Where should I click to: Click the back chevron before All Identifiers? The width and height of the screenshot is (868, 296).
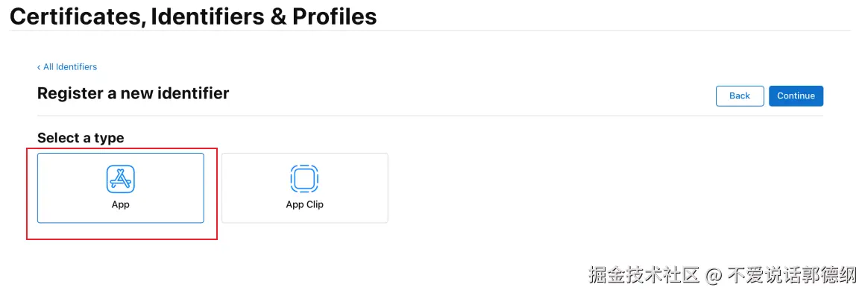39,67
